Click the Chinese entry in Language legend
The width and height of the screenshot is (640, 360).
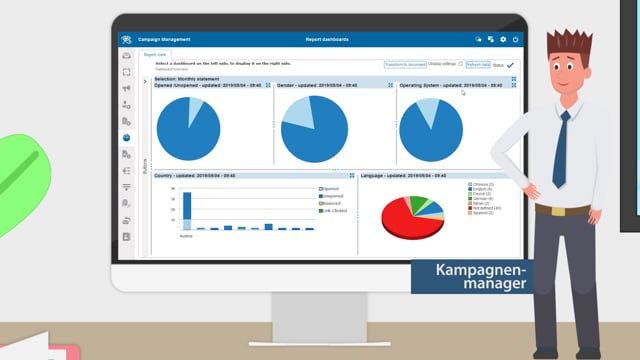coord(481,184)
